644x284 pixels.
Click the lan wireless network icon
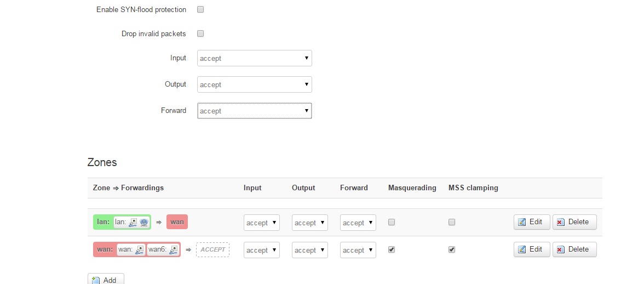coord(143,222)
